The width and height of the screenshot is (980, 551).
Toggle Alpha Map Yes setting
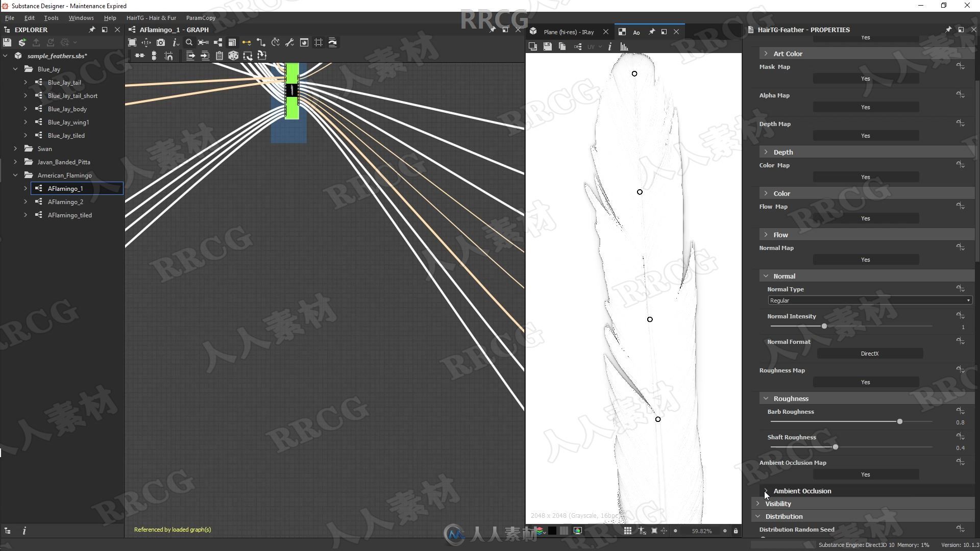tap(866, 107)
